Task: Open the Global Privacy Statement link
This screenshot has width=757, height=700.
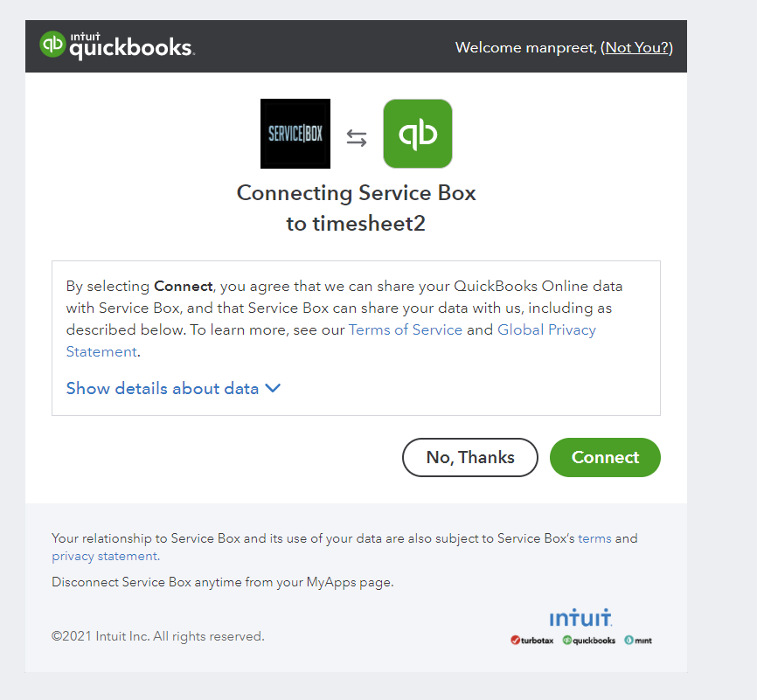Action: [x=546, y=329]
